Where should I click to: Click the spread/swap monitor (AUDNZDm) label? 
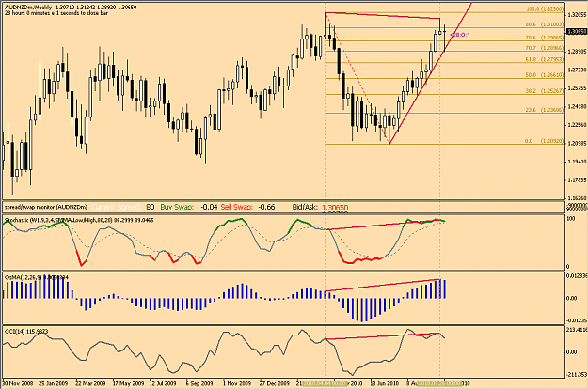(x=46, y=207)
